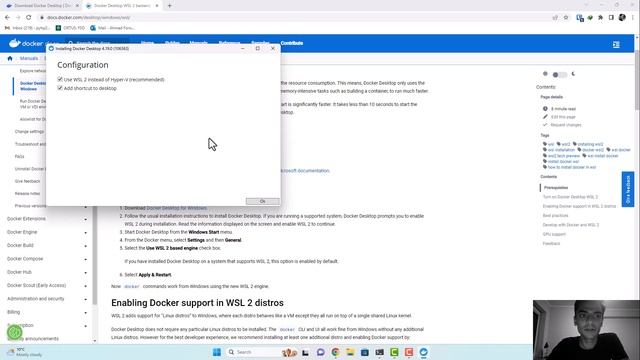Click the green circular icon bottom left

(15, 333)
